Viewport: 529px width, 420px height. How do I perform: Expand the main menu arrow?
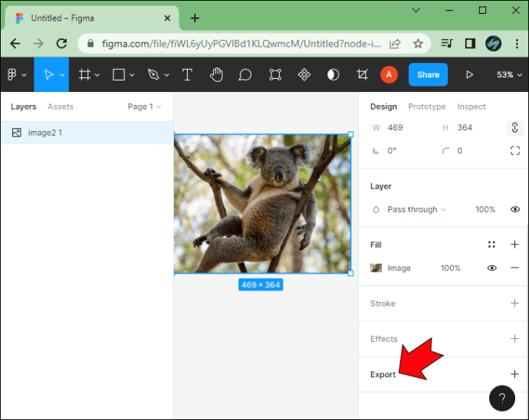click(x=24, y=75)
